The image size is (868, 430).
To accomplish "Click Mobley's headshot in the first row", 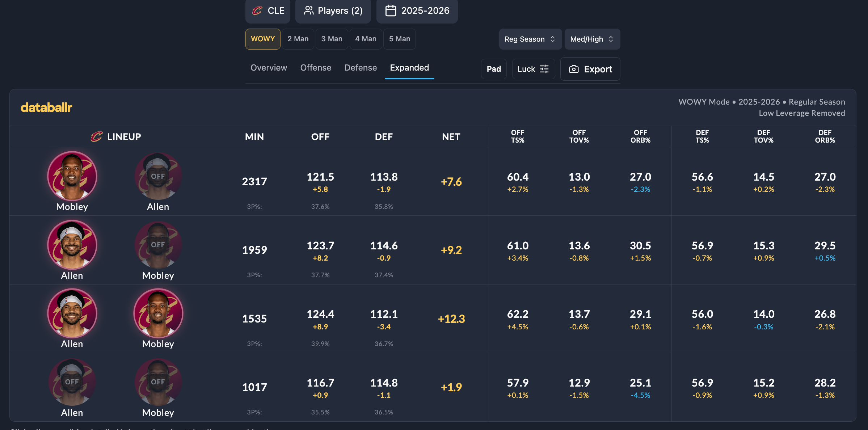I will (x=72, y=176).
